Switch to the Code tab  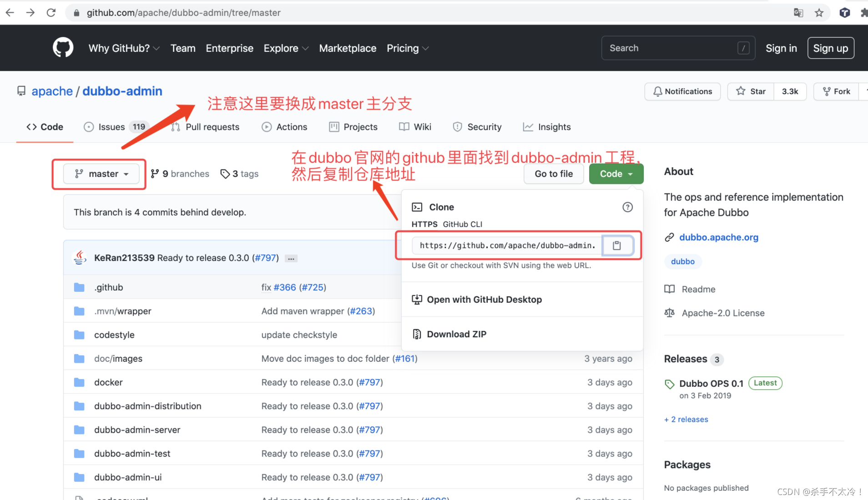pos(45,127)
